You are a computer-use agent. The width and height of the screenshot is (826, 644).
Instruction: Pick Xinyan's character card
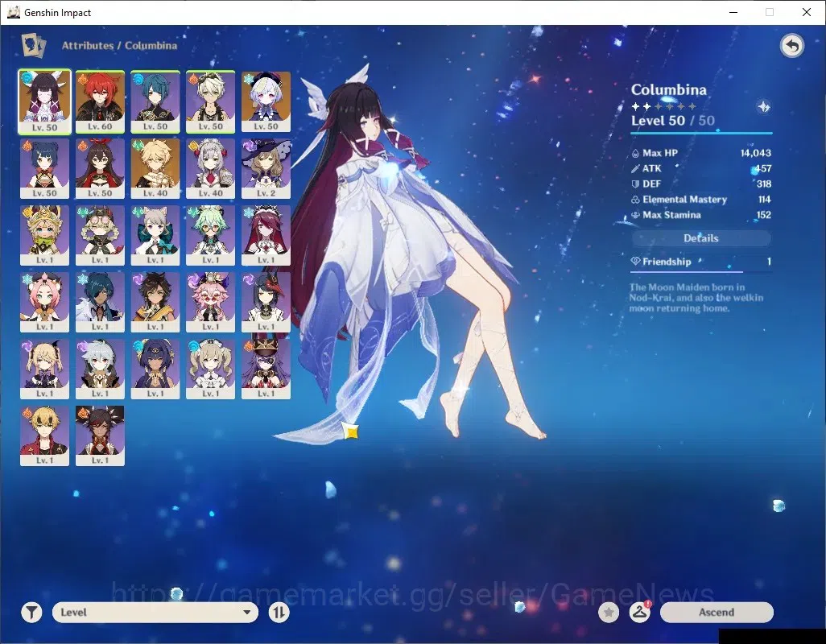pyautogui.click(x=100, y=436)
